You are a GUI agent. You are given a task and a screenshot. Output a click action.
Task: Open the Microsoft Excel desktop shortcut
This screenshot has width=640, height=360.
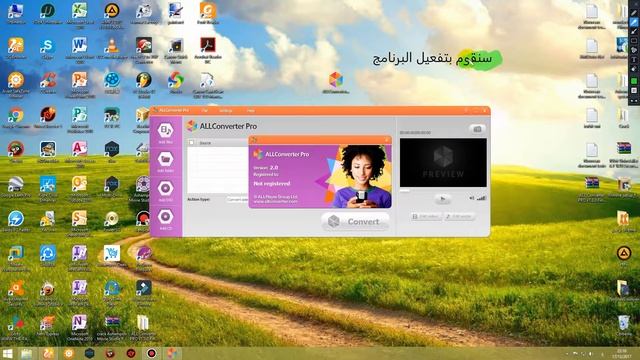(80, 11)
